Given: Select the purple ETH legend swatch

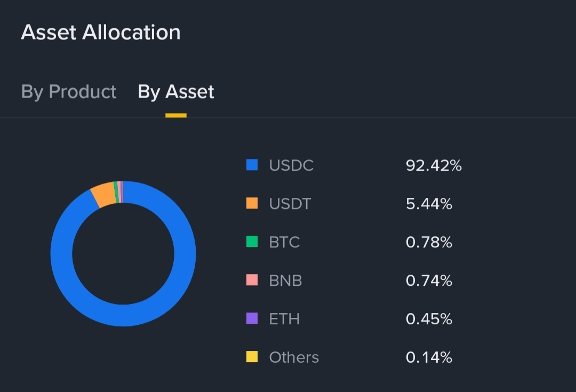Looking at the screenshot, I should [252, 318].
